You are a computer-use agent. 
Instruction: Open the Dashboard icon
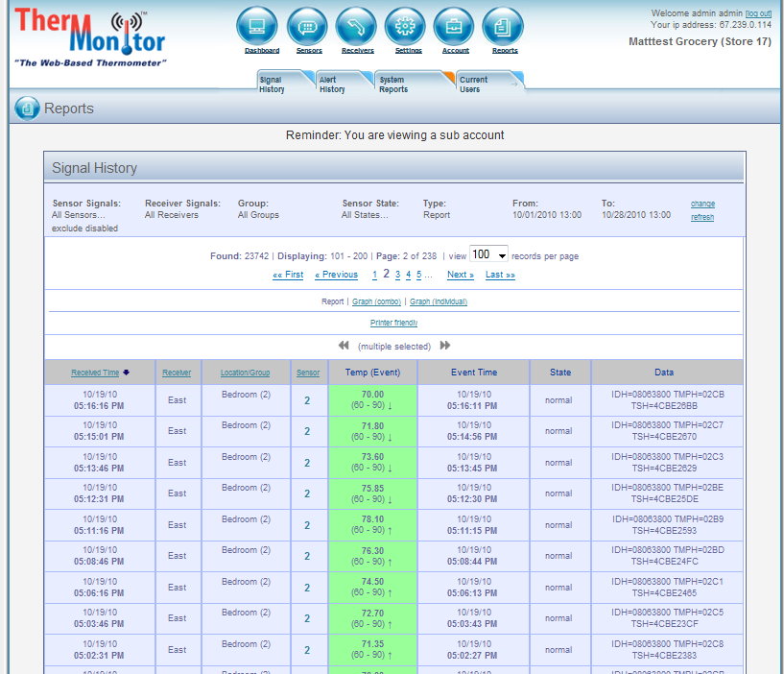(x=256, y=27)
